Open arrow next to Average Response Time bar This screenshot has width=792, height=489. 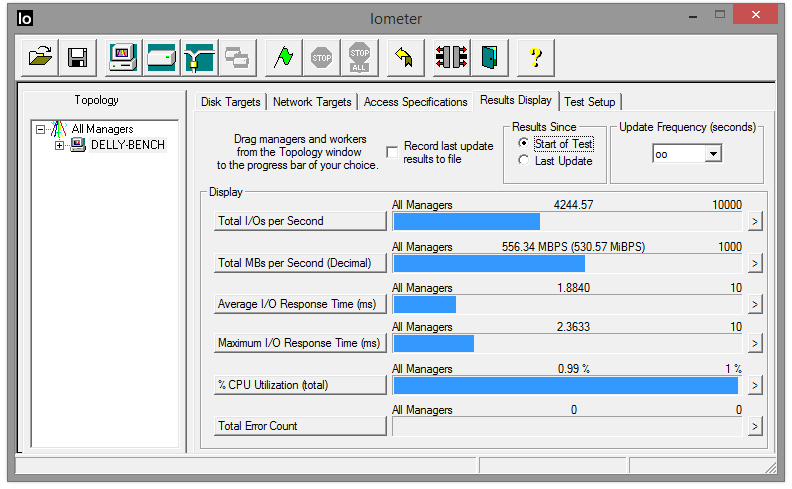point(755,304)
